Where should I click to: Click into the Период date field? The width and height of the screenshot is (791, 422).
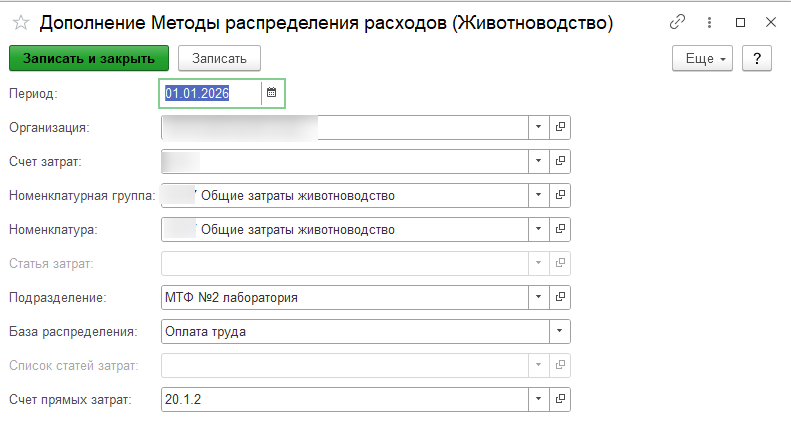point(211,93)
